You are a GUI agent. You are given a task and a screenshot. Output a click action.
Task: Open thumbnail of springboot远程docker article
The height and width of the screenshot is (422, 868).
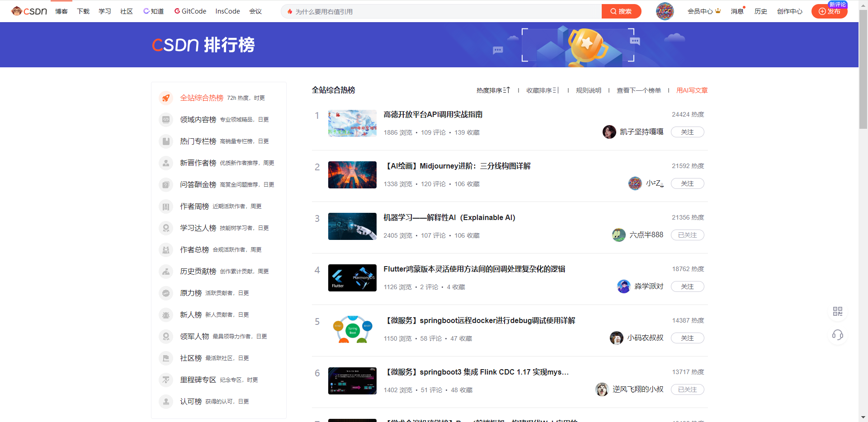(x=352, y=329)
